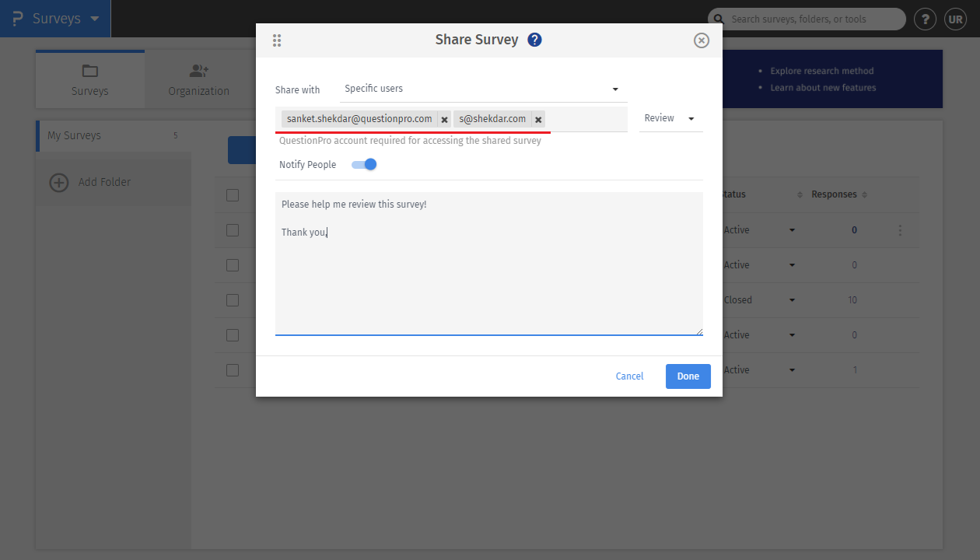Check the first survey row checkbox
This screenshot has width=980, height=560.
(233, 230)
